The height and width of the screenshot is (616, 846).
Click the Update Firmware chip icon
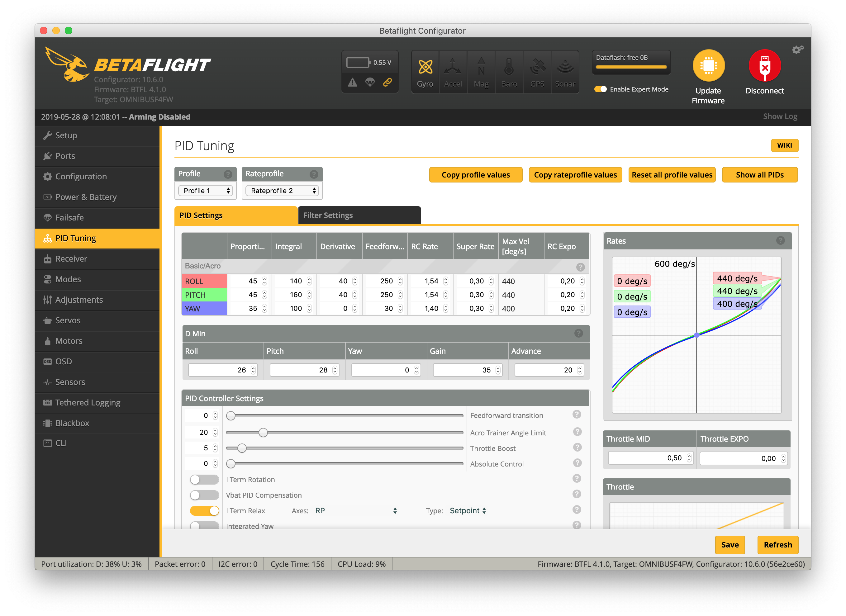[x=708, y=66]
